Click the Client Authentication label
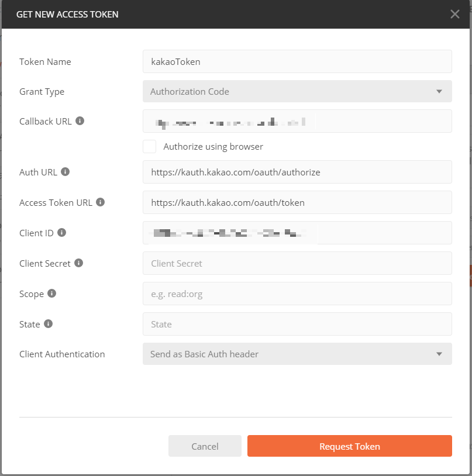Image resolution: width=472 pixels, height=476 pixels. (x=62, y=354)
